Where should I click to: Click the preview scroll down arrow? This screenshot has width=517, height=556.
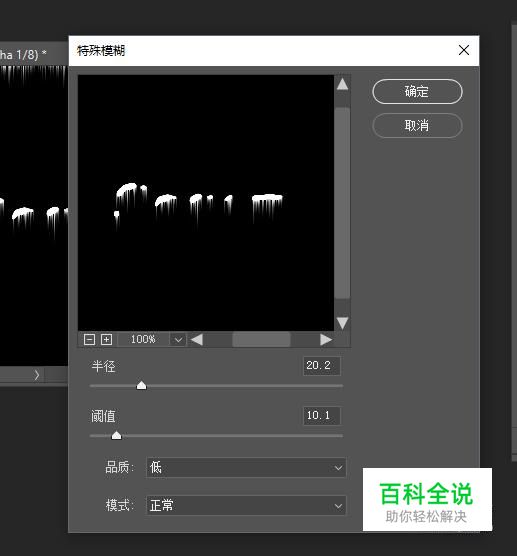click(x=342, y=323)
